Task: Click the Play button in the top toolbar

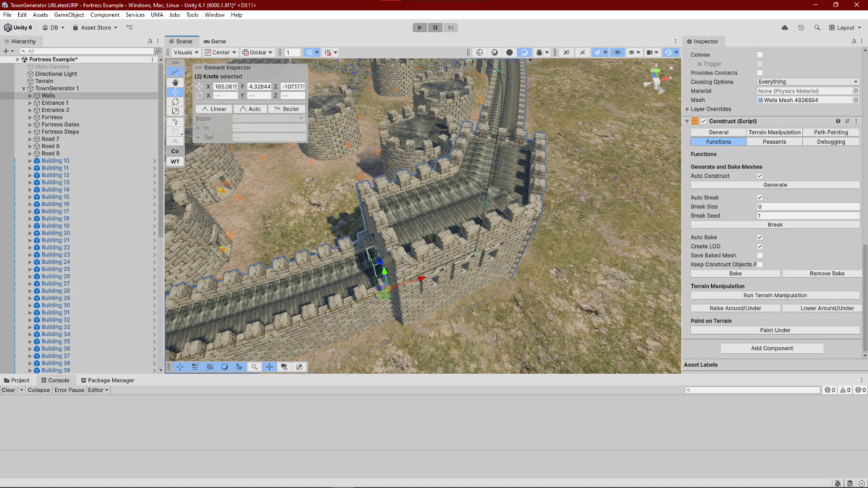Action: (x=420, y=27)
